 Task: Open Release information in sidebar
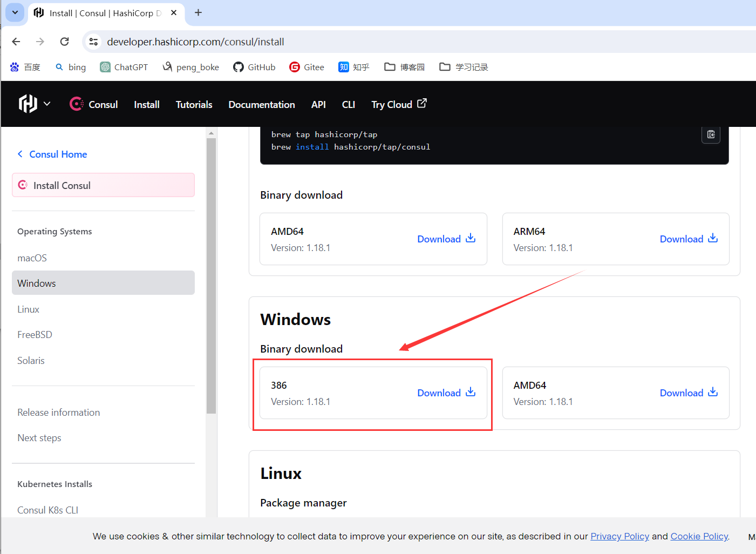[58, 412]
